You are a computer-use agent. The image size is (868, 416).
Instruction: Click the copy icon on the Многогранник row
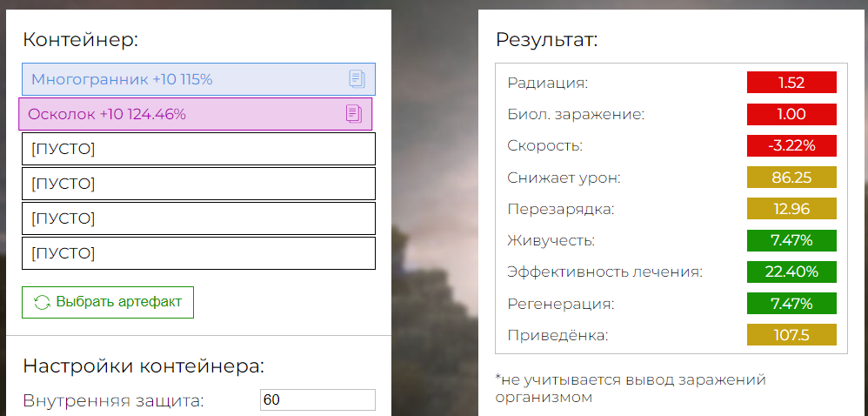[357, 79]
